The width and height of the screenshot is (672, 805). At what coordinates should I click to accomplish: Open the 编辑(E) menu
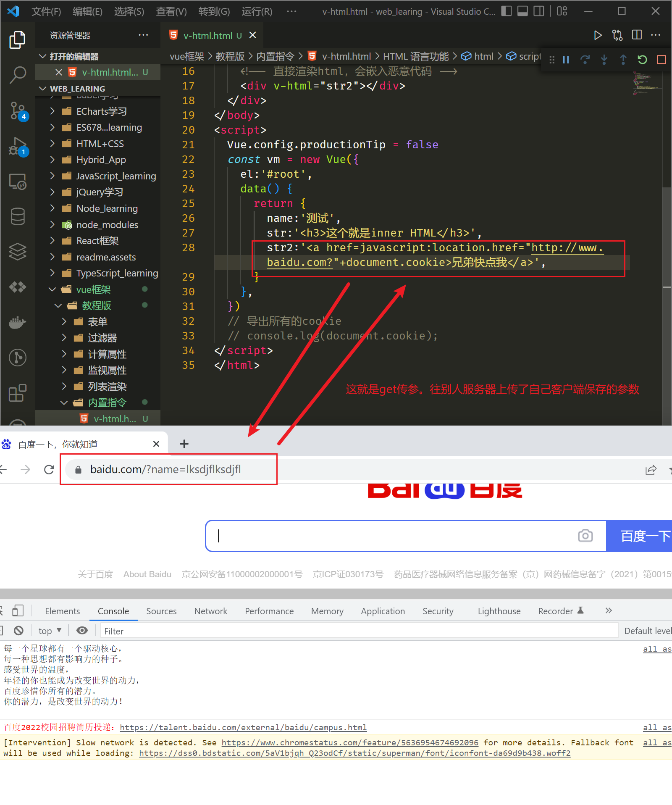click(x=87, y=11)
